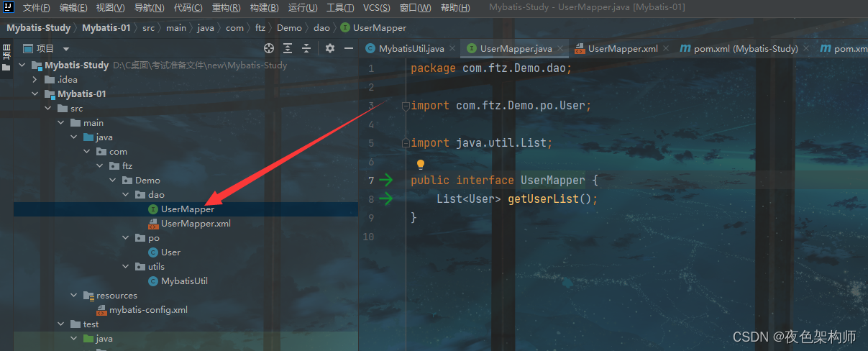Switch to the UserMapper.xml tab
This screenshot has height=351, width=868.
(x=623, y=49)
